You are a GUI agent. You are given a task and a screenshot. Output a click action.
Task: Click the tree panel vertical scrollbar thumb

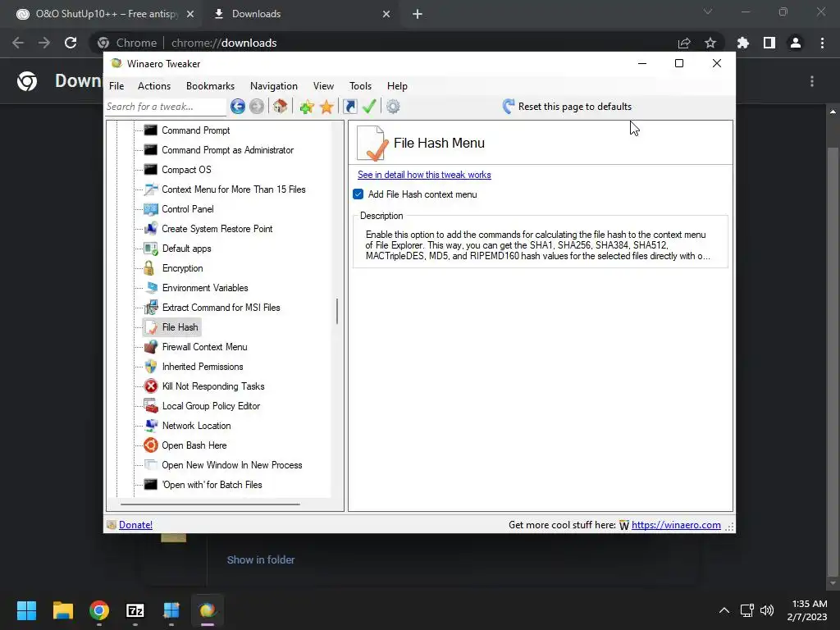[337, 311]
